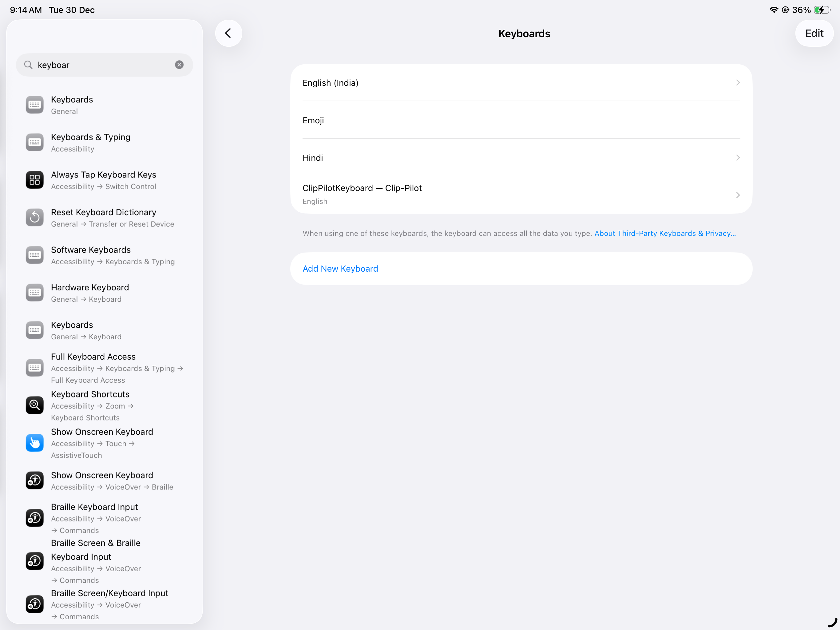Select Always Tap Keyboard Keys result
The width and height of the screenshot is (840, 630).
click(105, 181)
